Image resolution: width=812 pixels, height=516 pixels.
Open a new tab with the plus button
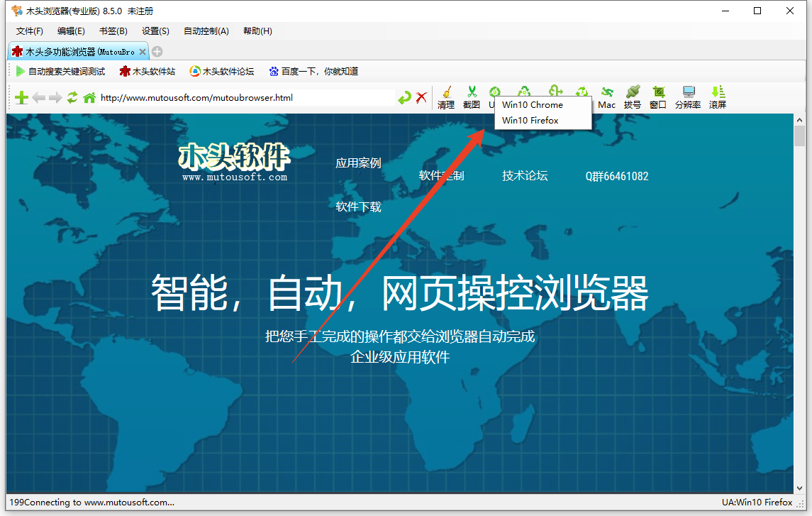click(157, 50)
